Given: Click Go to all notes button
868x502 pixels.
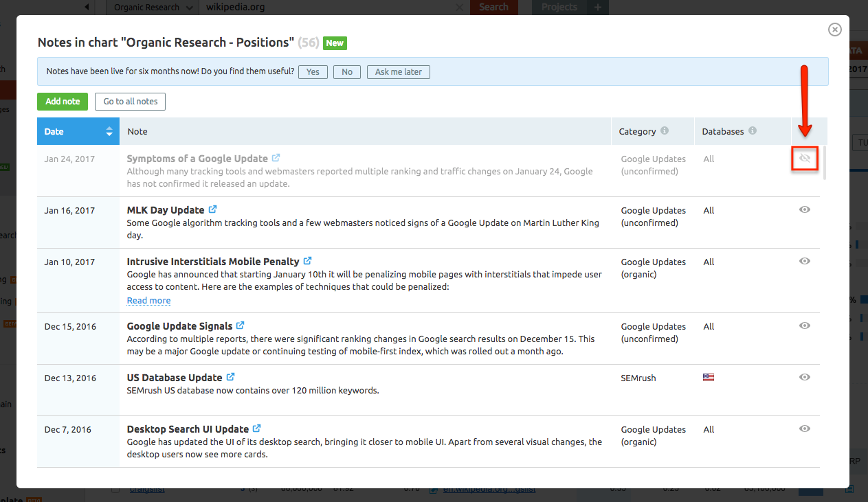Looking at the screenshot, I should click(x=130, y=102).
